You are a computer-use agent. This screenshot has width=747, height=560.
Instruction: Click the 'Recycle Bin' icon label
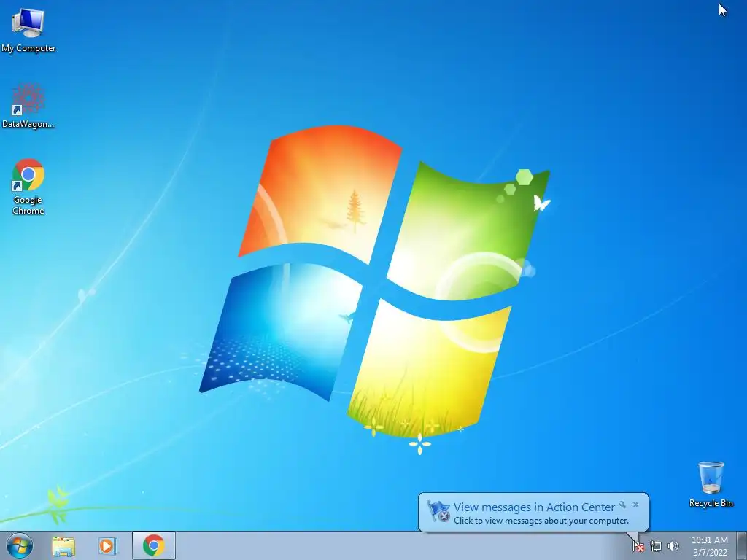tap(711, 503)
